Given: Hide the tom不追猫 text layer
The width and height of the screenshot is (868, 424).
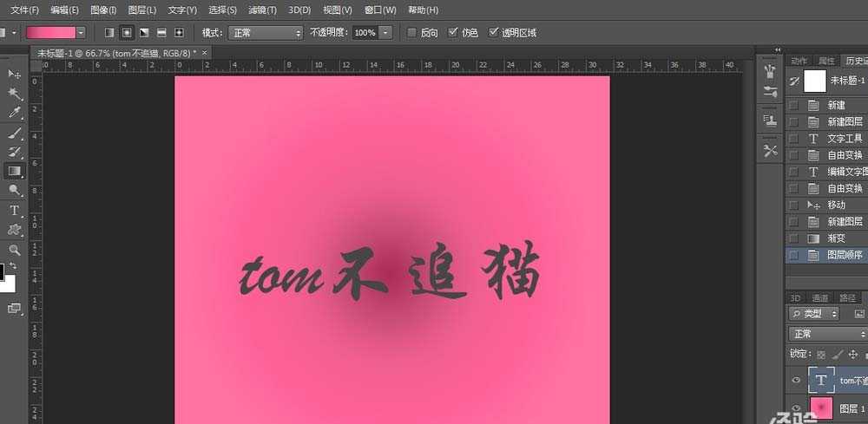Looking at the screenshot, I should [x=796, y=381].
